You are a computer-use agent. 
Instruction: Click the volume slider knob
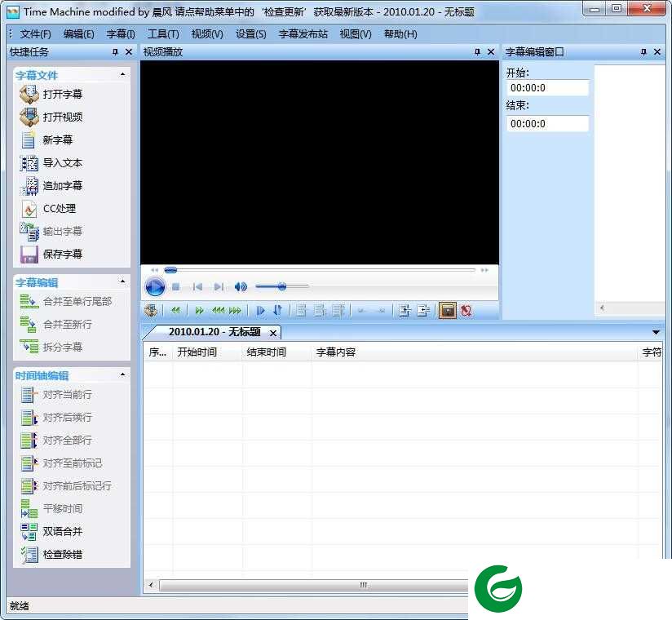(281, 286)
